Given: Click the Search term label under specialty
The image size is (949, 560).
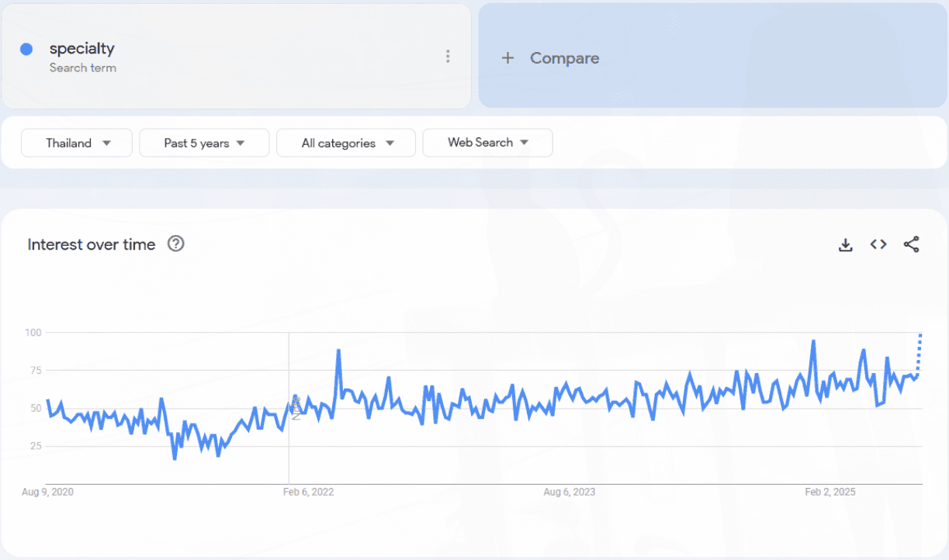Looking at the screenshot, I should 83,67.
